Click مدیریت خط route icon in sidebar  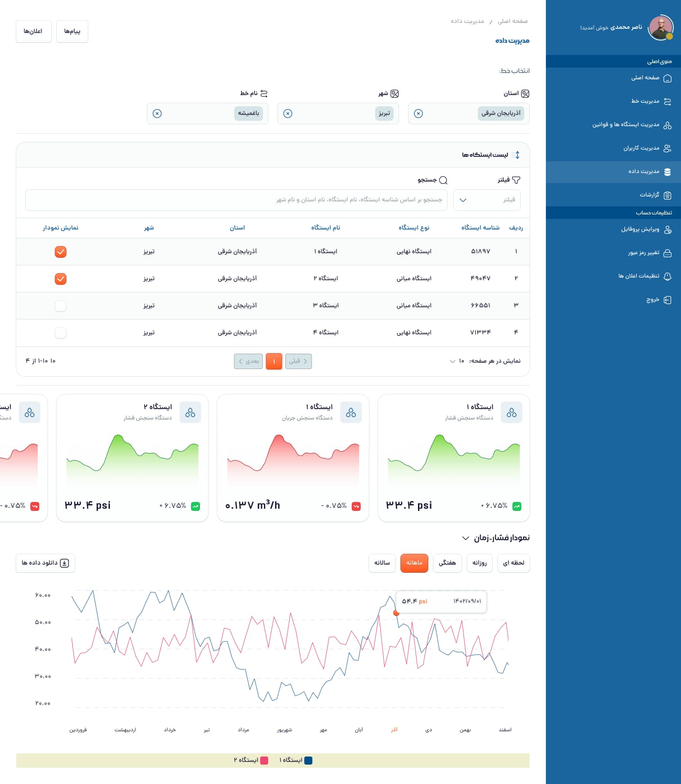click(x=667, y=101)
